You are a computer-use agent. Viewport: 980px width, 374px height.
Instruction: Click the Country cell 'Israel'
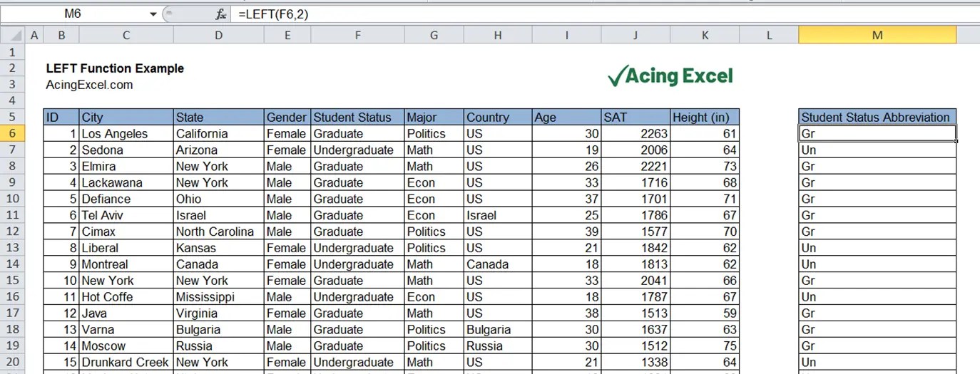tap(498, 215)
